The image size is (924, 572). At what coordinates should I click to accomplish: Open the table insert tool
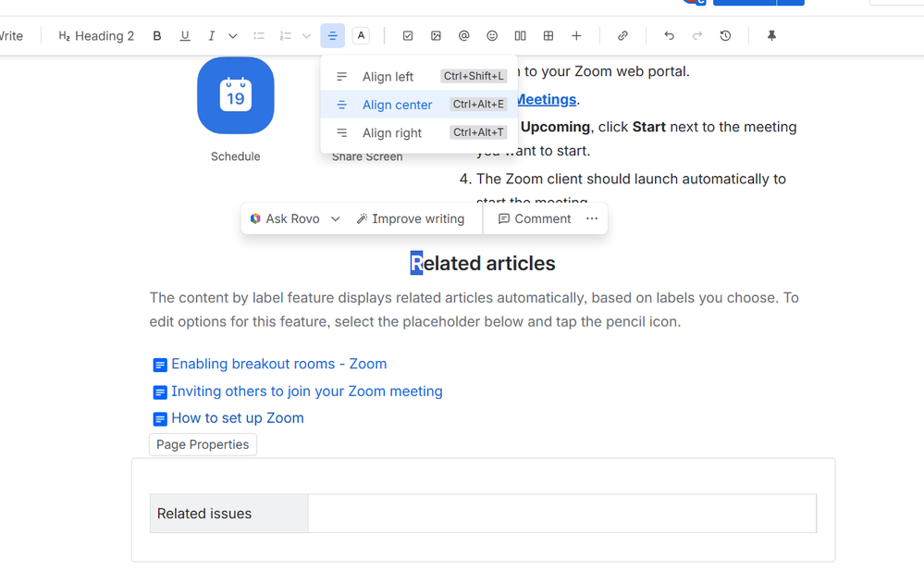548,35
